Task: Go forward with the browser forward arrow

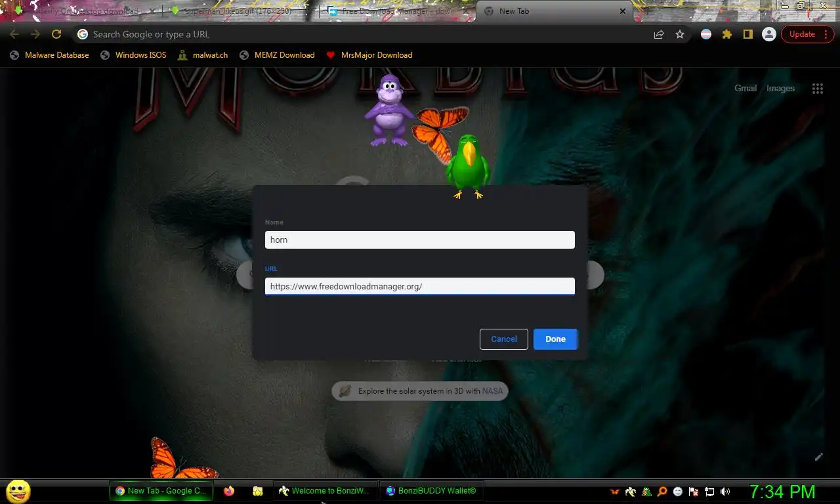Action: pyautogui.click(x=35, y=34)
